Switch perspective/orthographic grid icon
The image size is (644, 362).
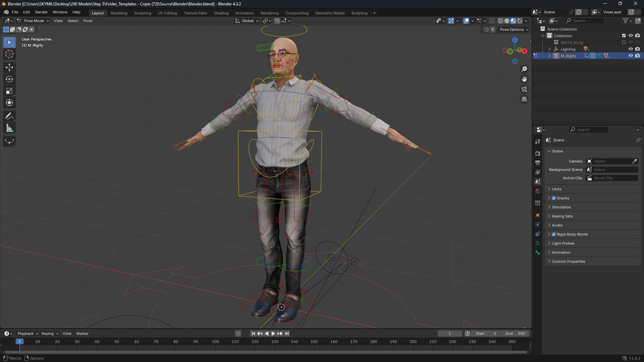tap(524, 99)
